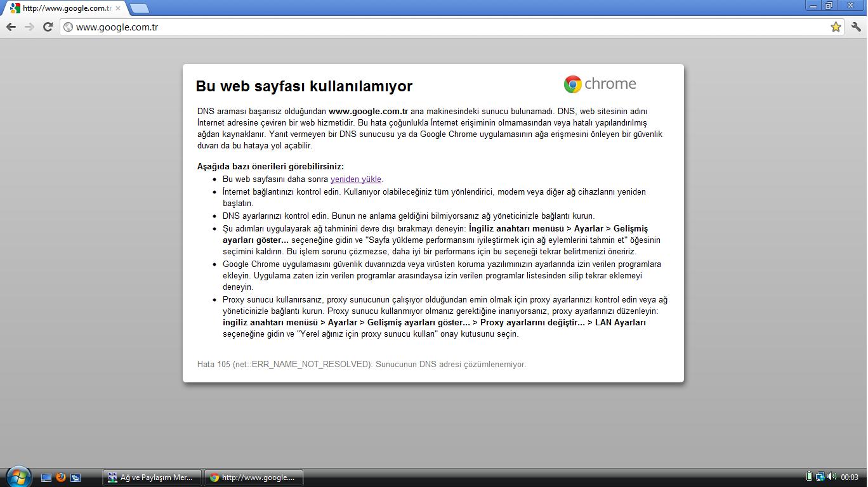Click the 'yeniden yükle' link
The image size is (868, 487).
coord(356,179)
